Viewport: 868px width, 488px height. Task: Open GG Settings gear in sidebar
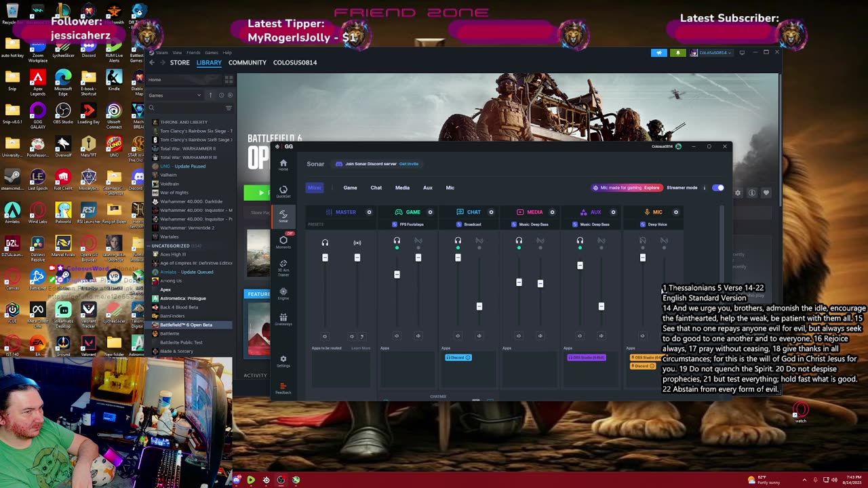pyautogui.click(x=283, y=361)
